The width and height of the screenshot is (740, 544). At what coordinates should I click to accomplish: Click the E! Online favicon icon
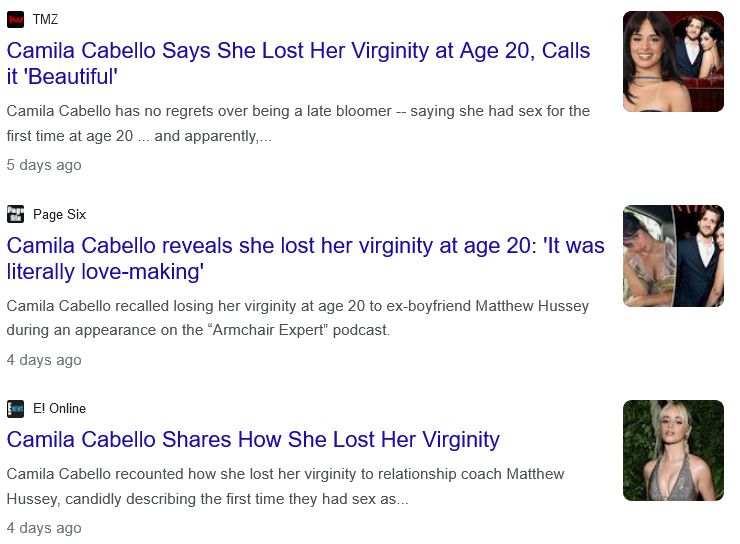click(15, 408)
